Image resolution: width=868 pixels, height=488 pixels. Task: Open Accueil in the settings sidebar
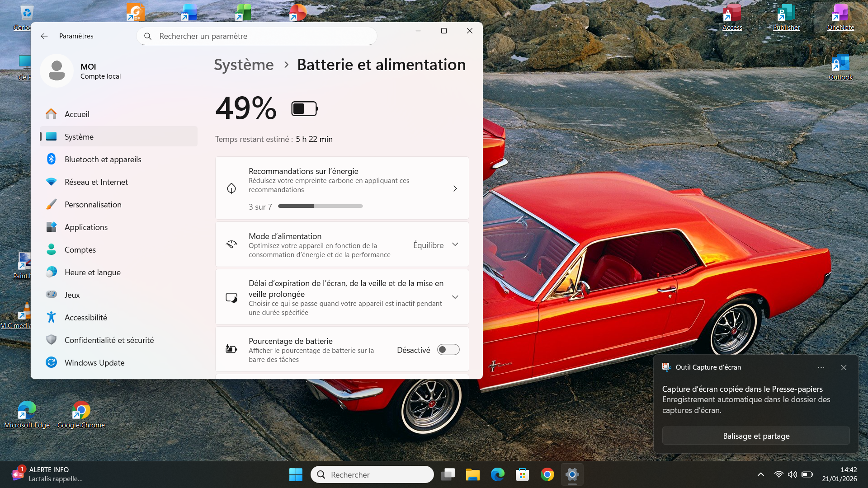[x=118, y=114]
